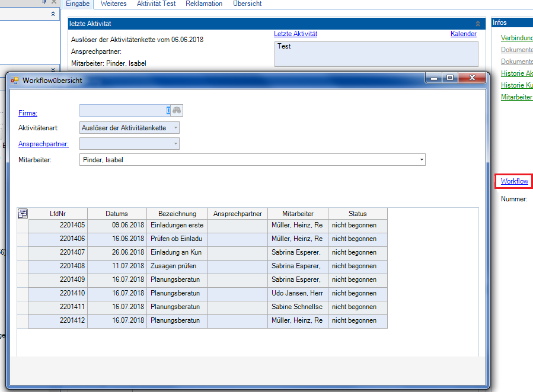Maximize the Workflowübersicht window
Screen dimensions: 533x392
[450, 78]
